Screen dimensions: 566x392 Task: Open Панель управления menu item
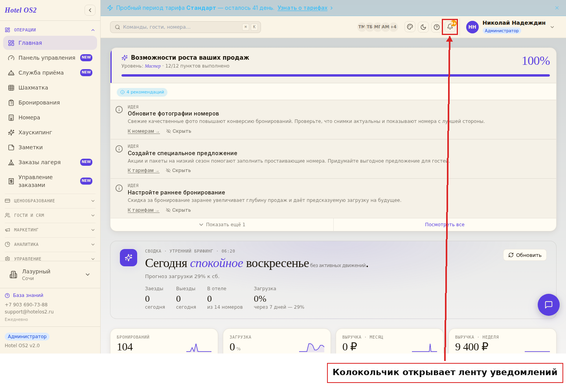tap(50, 58)
